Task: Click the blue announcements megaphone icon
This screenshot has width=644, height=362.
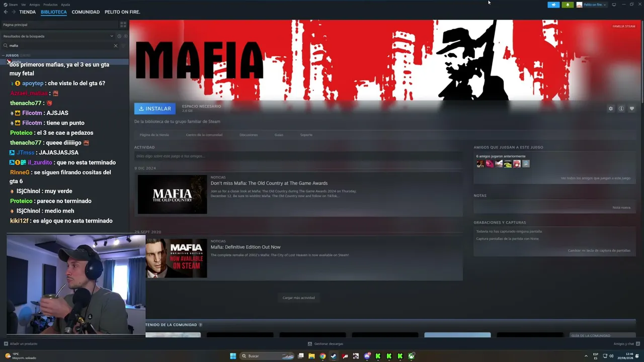Action: click(553, 5)
